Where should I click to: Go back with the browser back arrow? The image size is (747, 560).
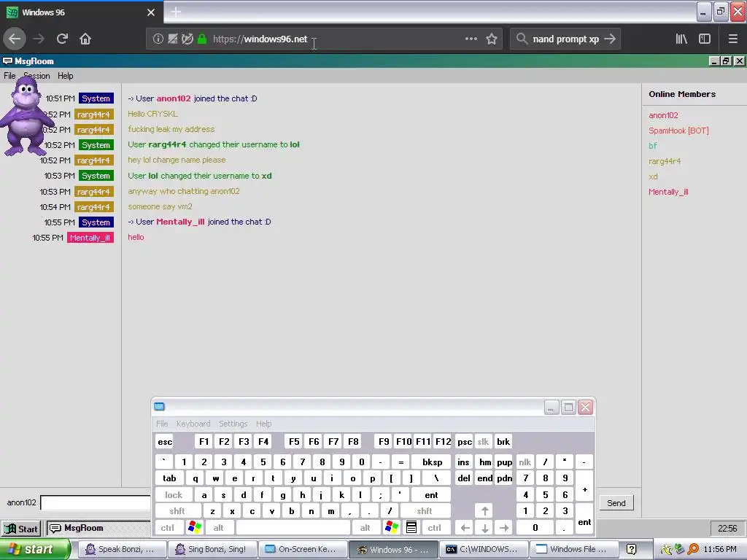tap(15, 39)
